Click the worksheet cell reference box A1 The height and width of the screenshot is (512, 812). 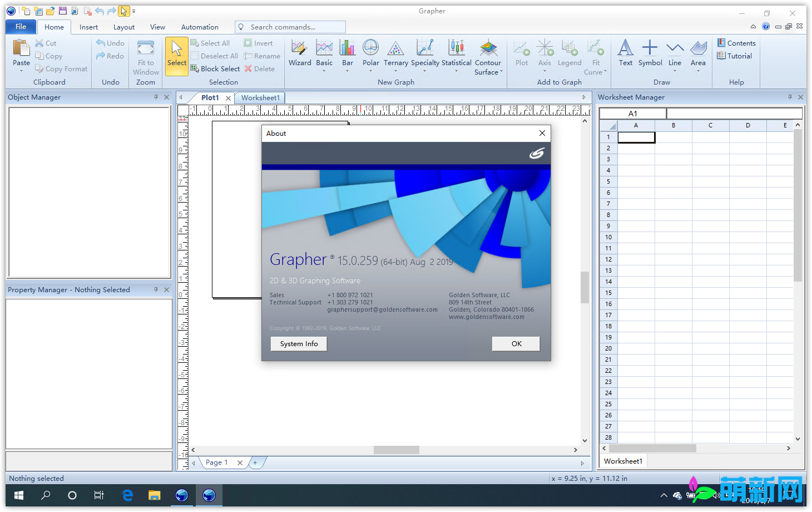[x=633, y=114]
